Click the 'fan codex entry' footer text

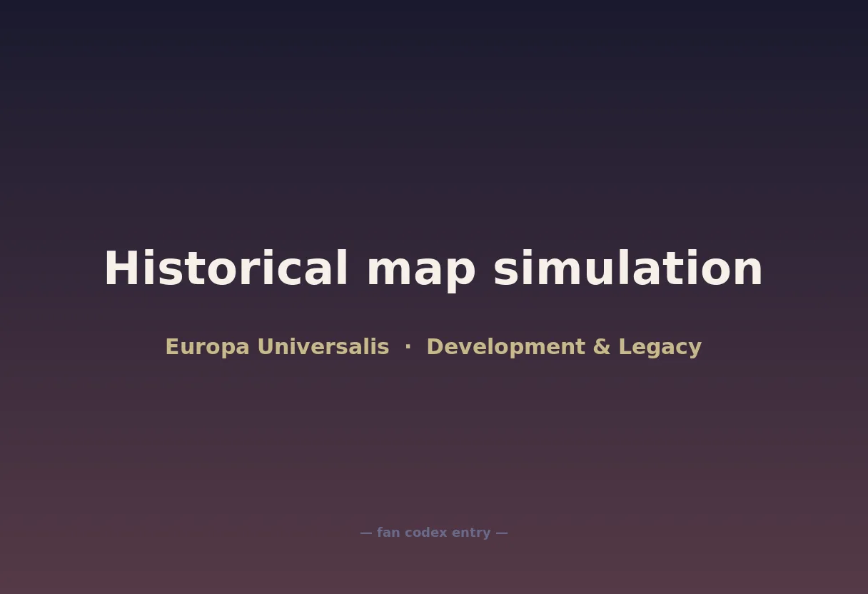coord(433,533)
